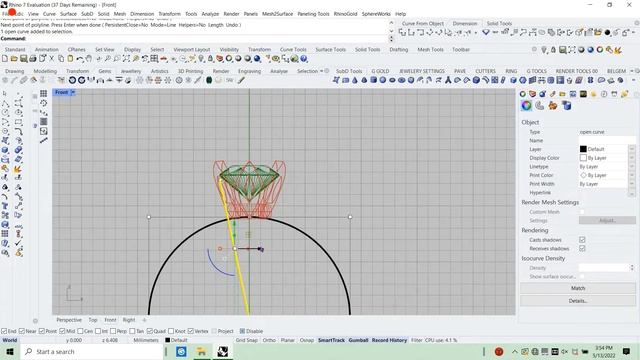Click the Print icon in the Standard toolbar

[33, 59]
